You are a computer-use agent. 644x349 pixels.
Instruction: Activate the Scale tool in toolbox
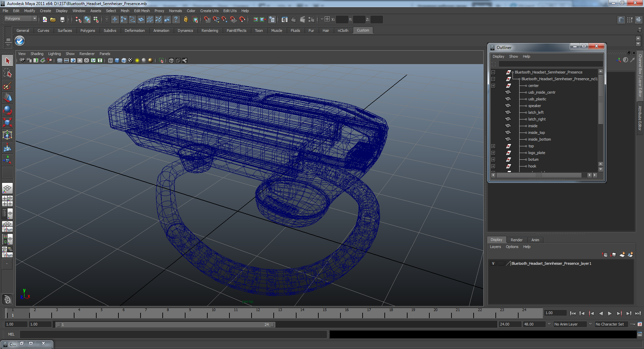click(x=7, y=122)
